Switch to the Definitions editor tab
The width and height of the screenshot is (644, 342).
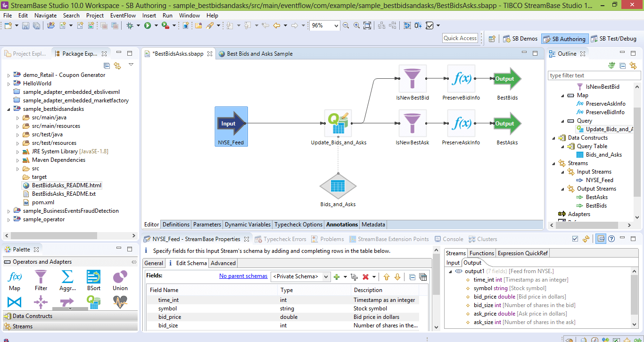[x=176, y=225]
